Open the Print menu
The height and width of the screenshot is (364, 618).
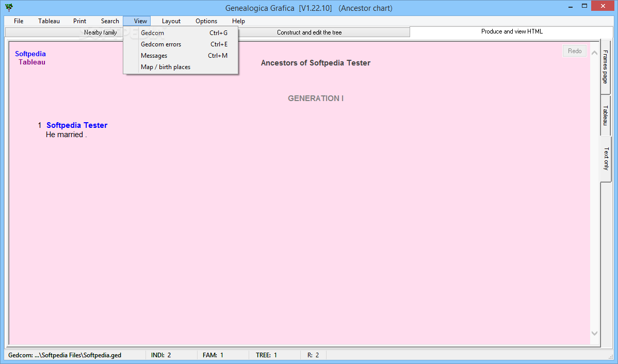[x=79, y=21]
